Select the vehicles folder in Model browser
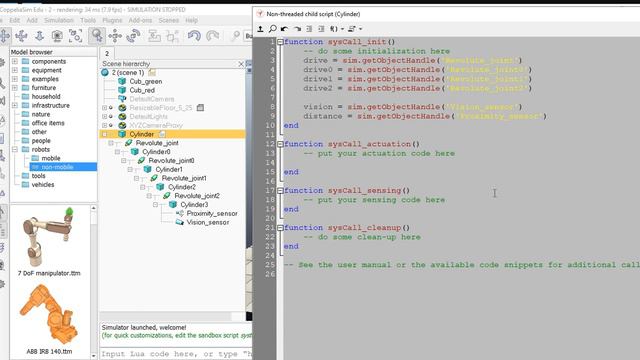 point(43,184)
